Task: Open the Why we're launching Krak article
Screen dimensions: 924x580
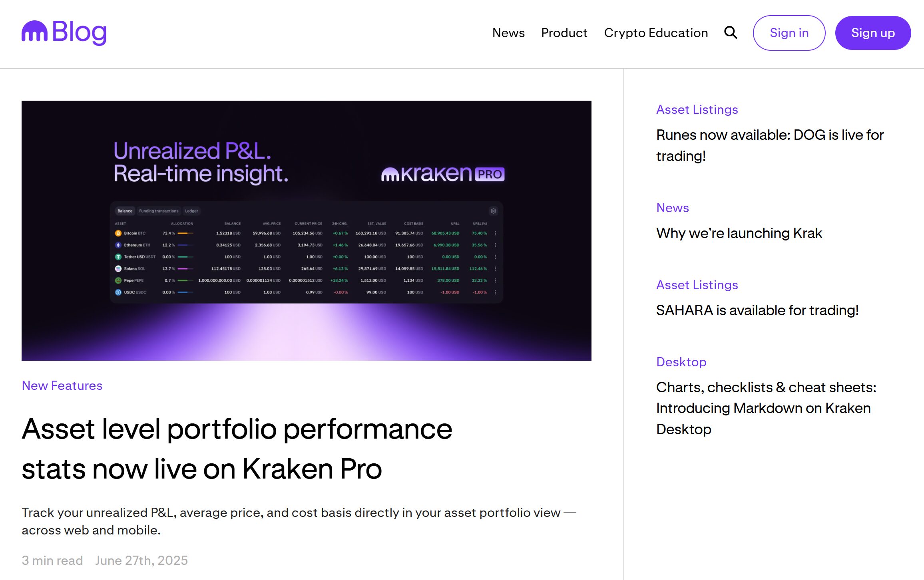Action: tap(739, 233)
